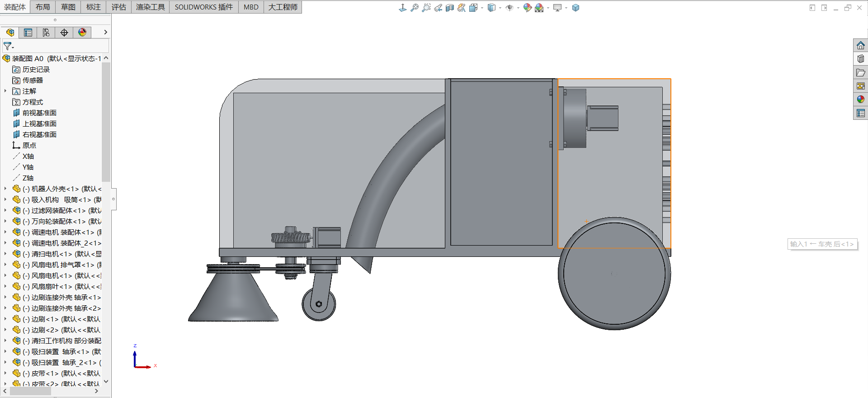Open the DisplayManager tab
This screenshot has height=398, width=868.
[x=82, y=33]
